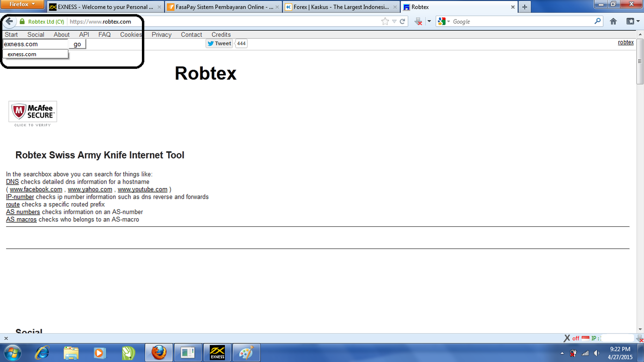This screenshot has height=362, width=644.
Task: Open the green CorelDRAW taskbar icon
Action: click(129, 353)
